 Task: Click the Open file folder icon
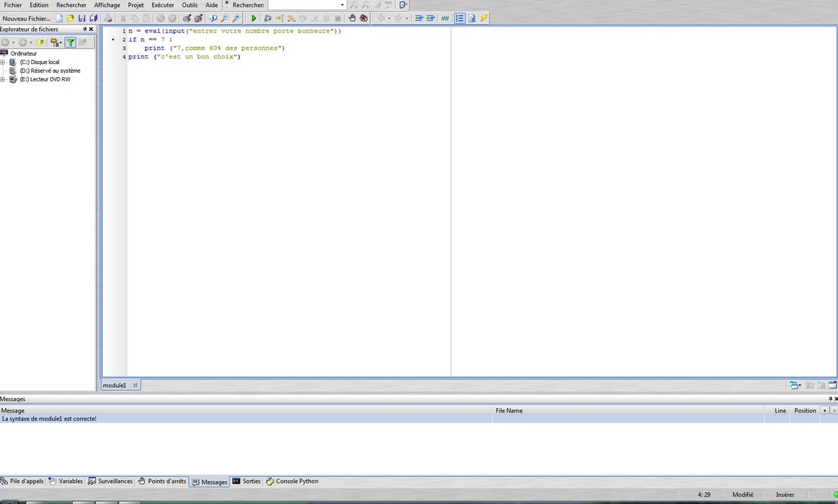71,18
